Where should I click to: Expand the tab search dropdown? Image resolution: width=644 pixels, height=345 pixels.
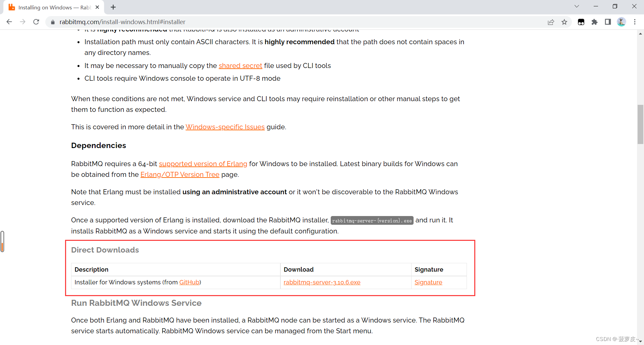577,6
